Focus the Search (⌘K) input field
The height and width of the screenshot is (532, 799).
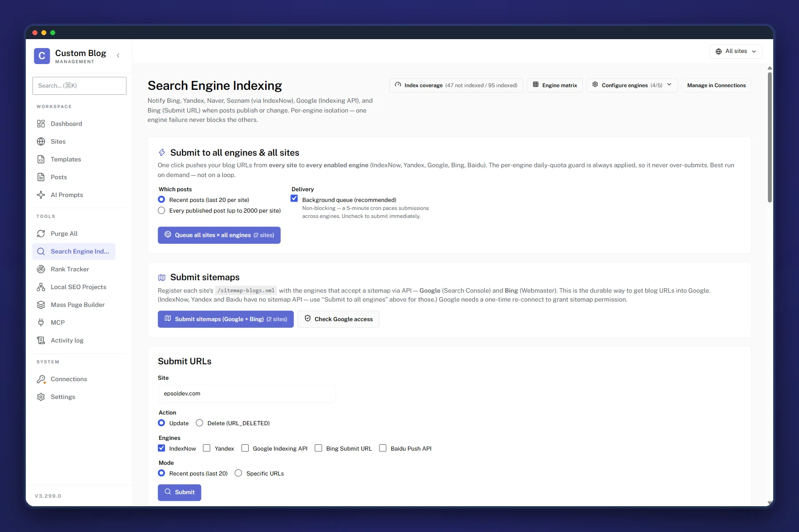pos(79,85)
